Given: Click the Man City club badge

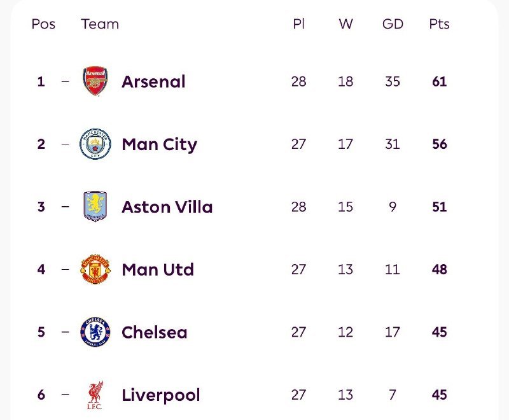Looking at the screenshot, I should [95, 144].
